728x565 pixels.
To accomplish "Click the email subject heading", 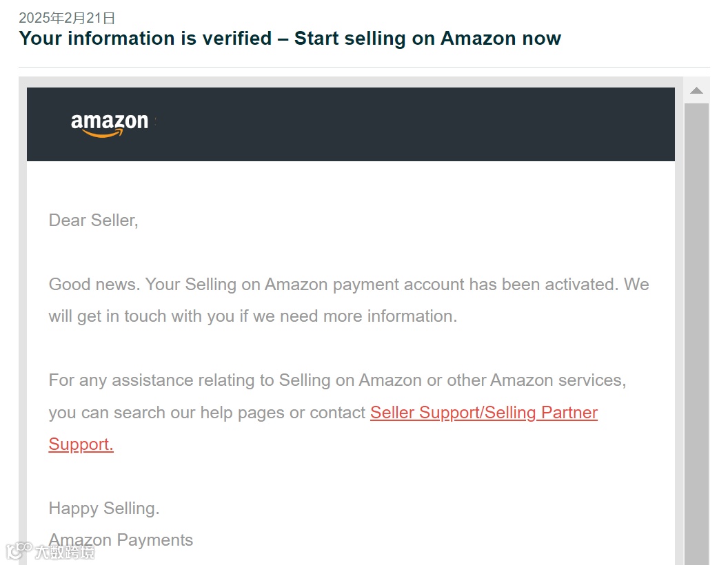I will pyautogui.click(x=290, y=39).
